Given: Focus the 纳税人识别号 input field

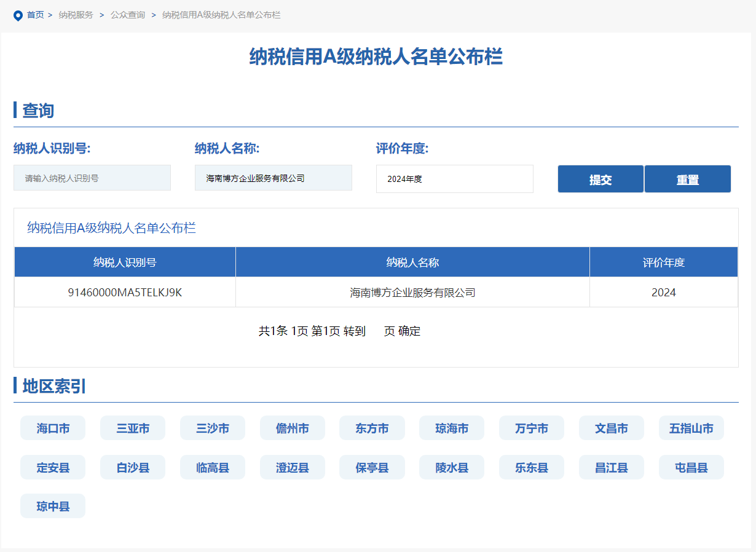Looking at the screenshot, I should 92,178.
